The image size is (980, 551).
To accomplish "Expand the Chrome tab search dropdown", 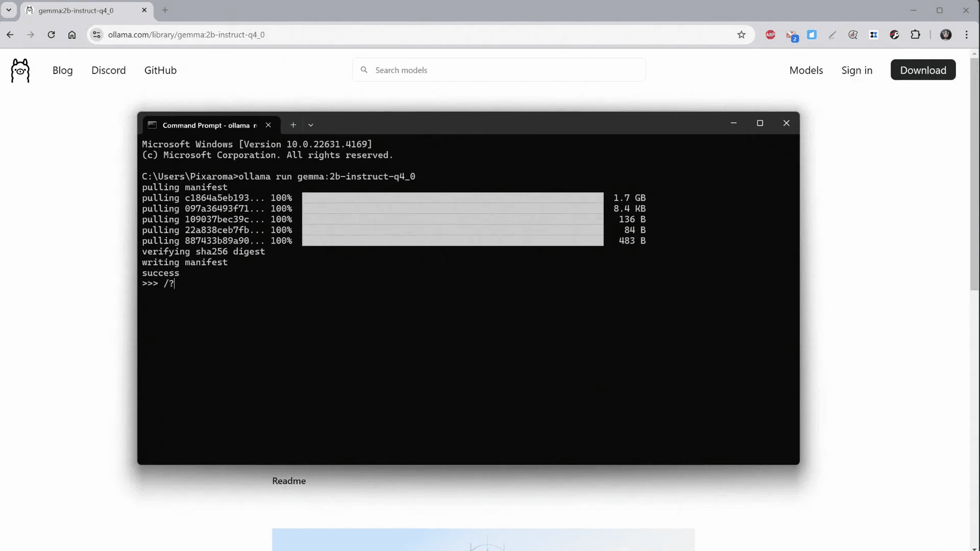I will [9, 10].
